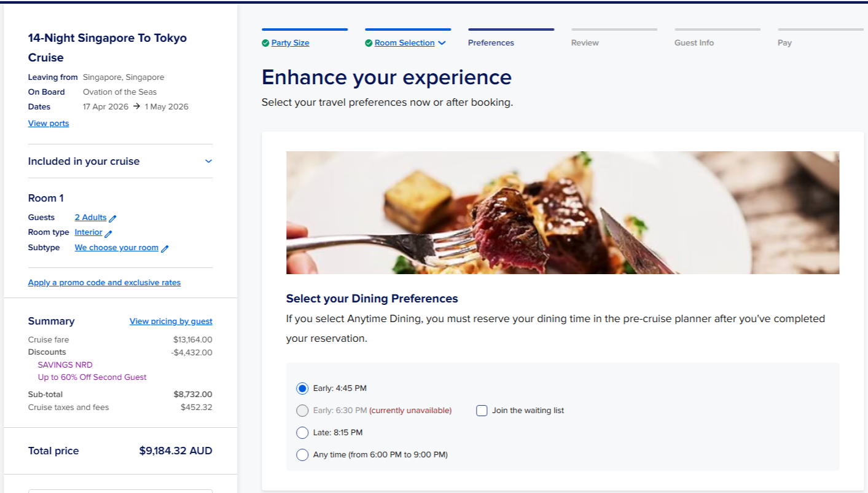Click the pencil icon beside Interior room type

tap(109, 234)
